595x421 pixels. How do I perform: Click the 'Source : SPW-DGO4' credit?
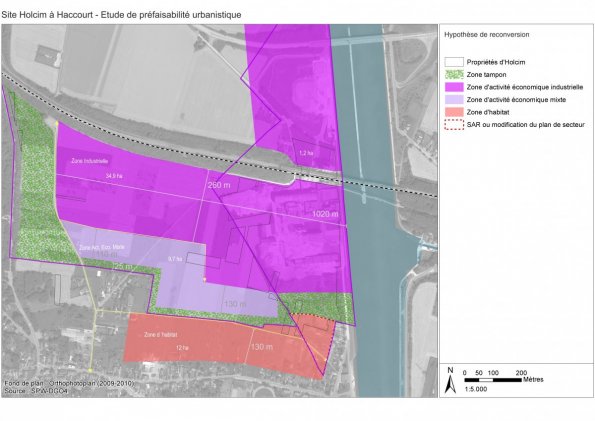[36, 391]
